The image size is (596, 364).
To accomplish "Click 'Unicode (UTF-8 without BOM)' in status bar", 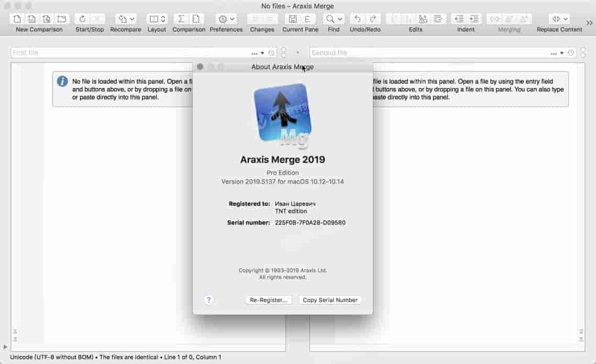I will coord(51,357).
